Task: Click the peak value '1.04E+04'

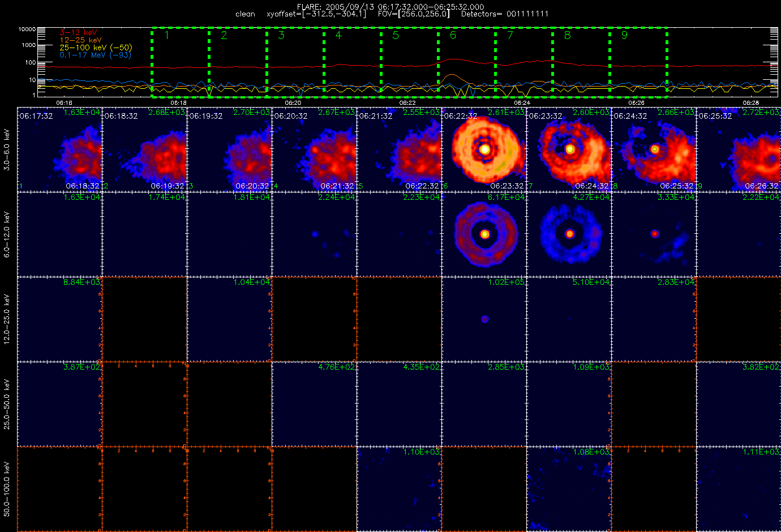Action: [252, 282]
